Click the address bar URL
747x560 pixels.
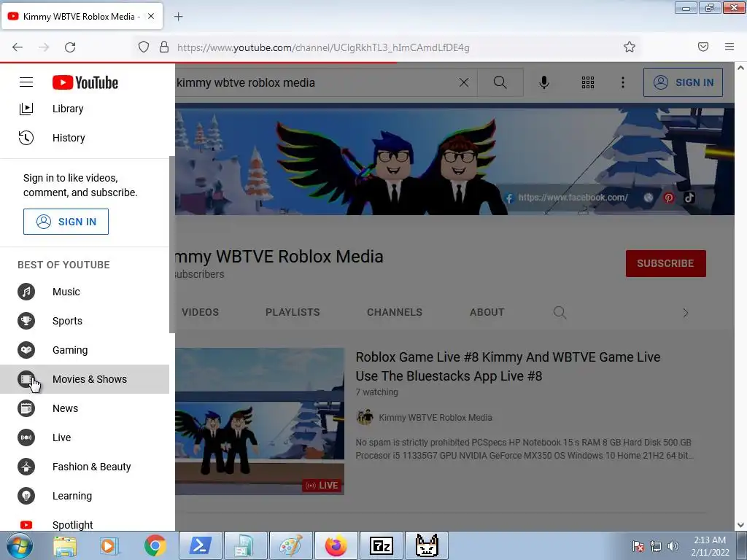tap(323, 47)
